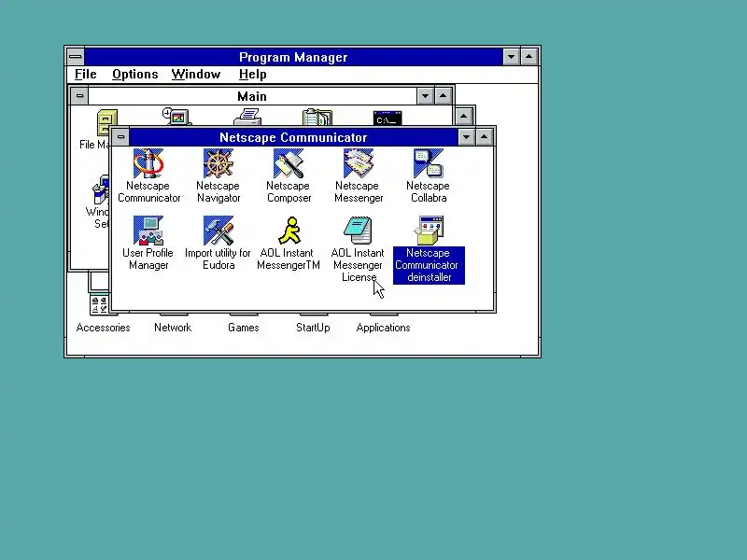Select Import utility for Eudora icon
Image resolution: width=747 pixels, height=560 pixels.
coord(218,231)
